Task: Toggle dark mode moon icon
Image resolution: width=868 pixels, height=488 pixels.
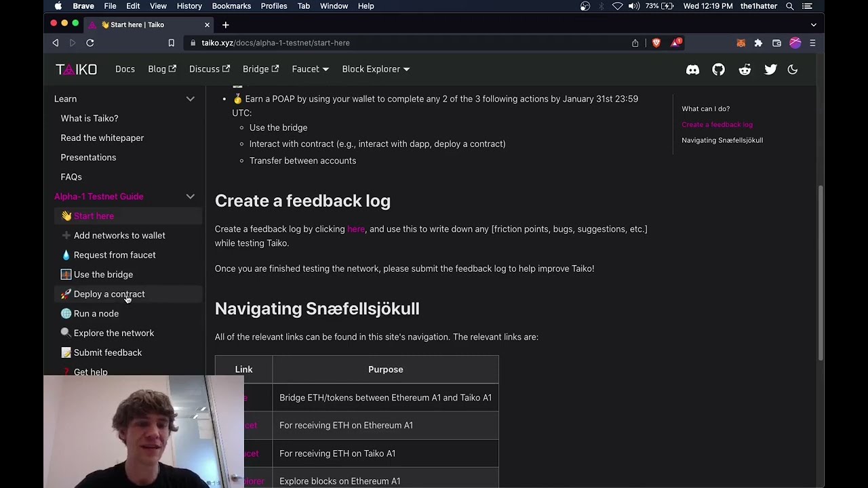Action: point(792,69)
